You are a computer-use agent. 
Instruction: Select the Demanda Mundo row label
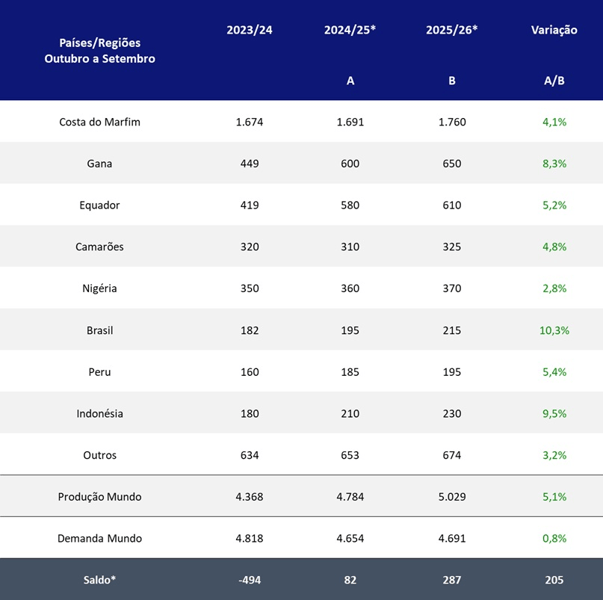pos(100,538)
